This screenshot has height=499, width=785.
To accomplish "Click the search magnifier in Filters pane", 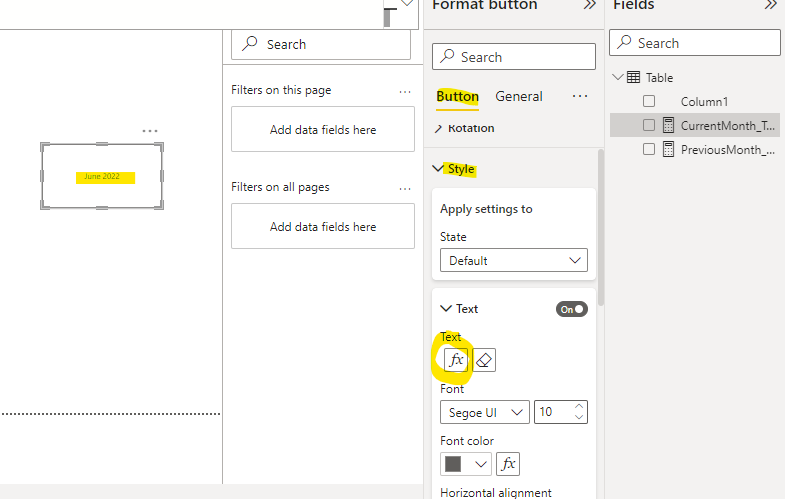I will click(x=249, y=44).
